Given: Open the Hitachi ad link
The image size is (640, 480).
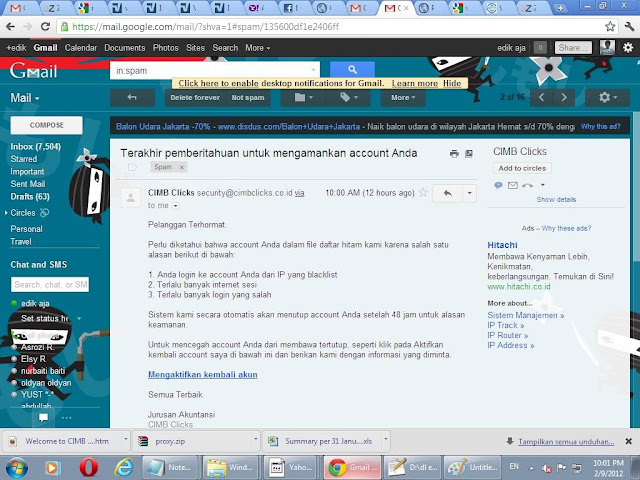Looking at the screenshot, I should coord(502,245).
